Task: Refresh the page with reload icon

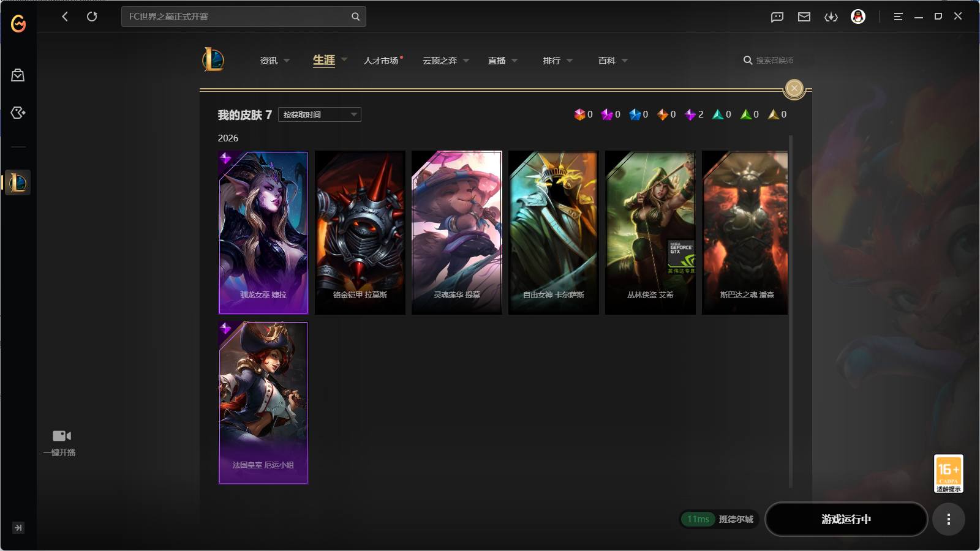Action: [x=92, y=17]
